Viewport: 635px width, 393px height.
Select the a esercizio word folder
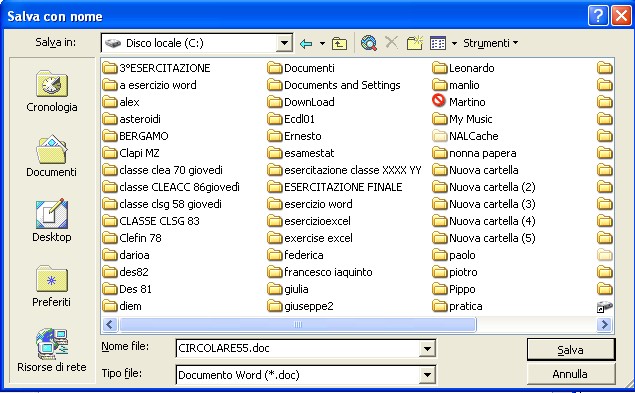149,85
